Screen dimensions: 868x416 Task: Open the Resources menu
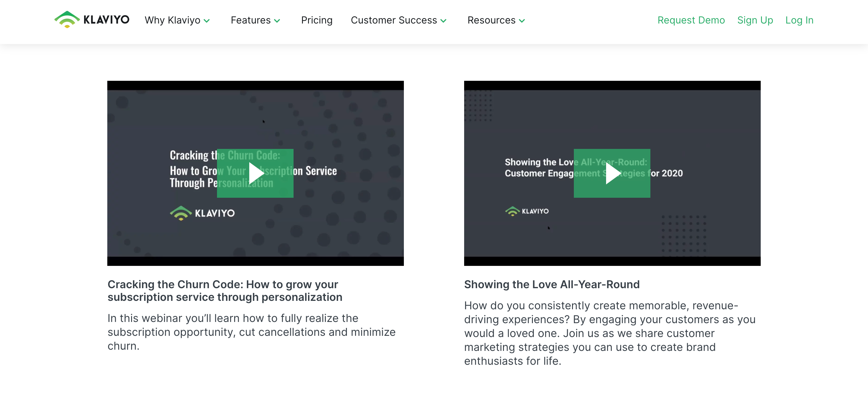tap(492, 20)
